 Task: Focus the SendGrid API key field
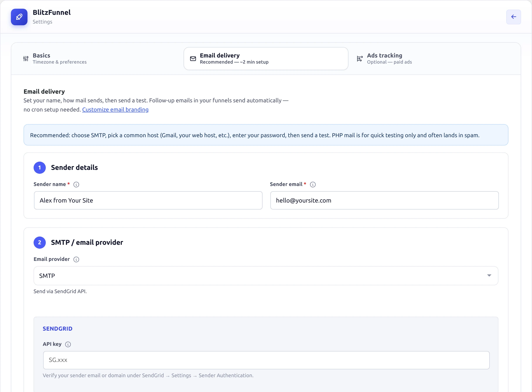(266, 360)
